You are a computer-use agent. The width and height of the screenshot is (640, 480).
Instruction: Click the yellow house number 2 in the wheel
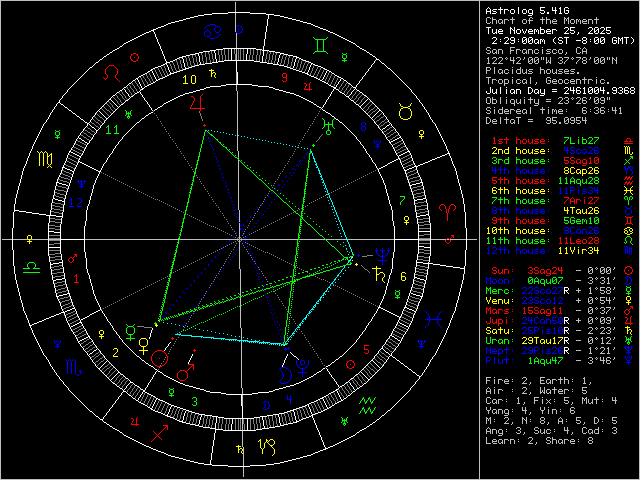click(x=116, y=353)
